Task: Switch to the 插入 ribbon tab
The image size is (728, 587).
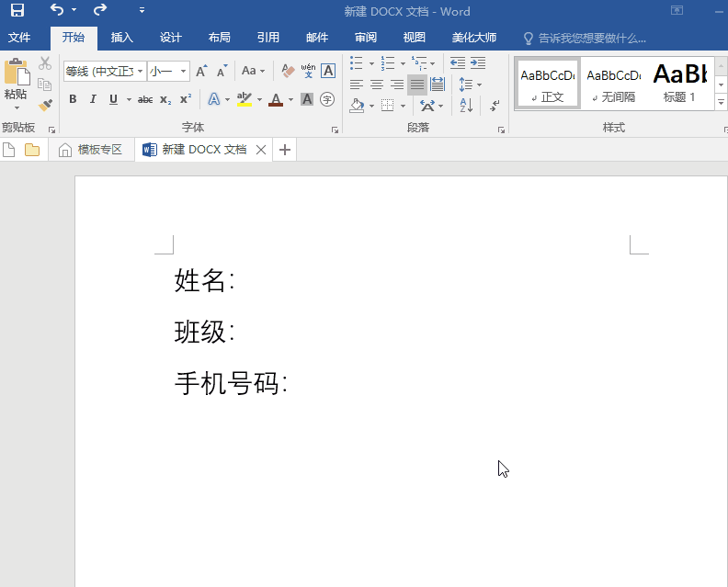Action: 121,38
